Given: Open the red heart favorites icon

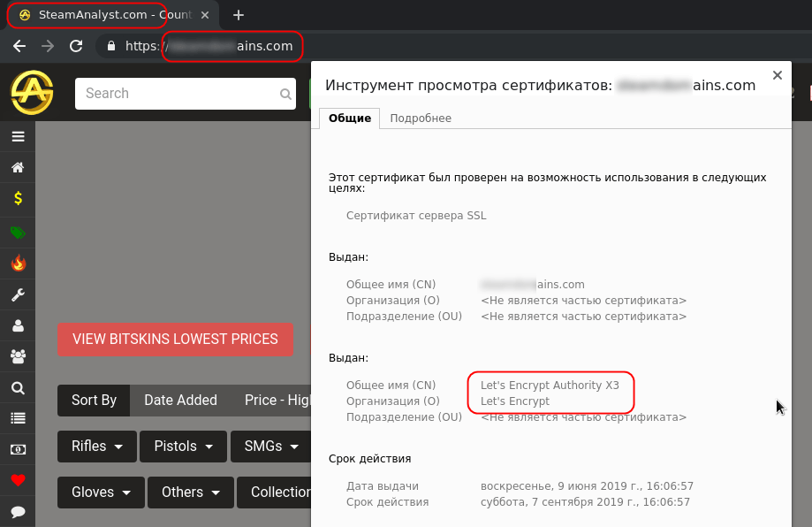Looking at the screenshot, I should click(19, 480).
